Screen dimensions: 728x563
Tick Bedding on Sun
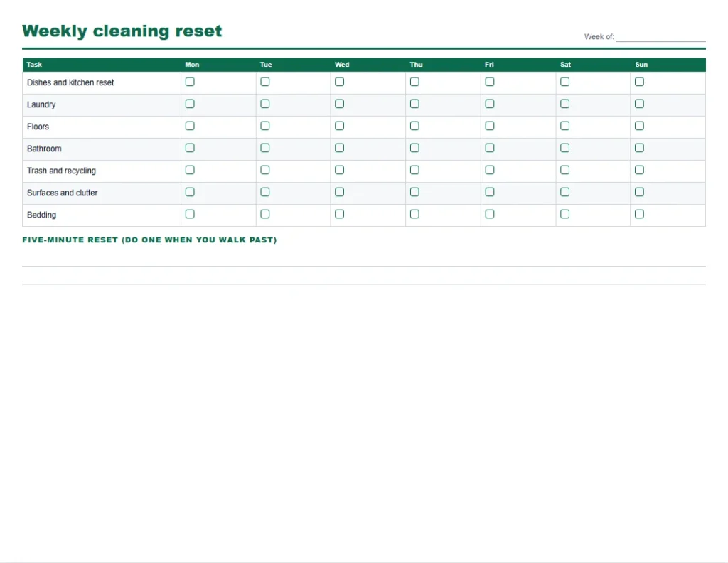pos(639,214)
